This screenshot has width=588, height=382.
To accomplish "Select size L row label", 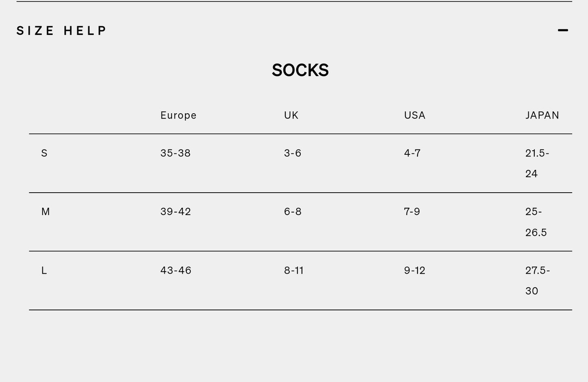I will [44, 270].
